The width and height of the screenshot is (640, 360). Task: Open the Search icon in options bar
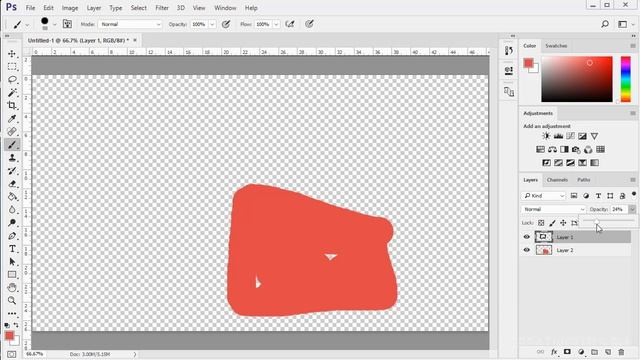(x=605, y=24)
